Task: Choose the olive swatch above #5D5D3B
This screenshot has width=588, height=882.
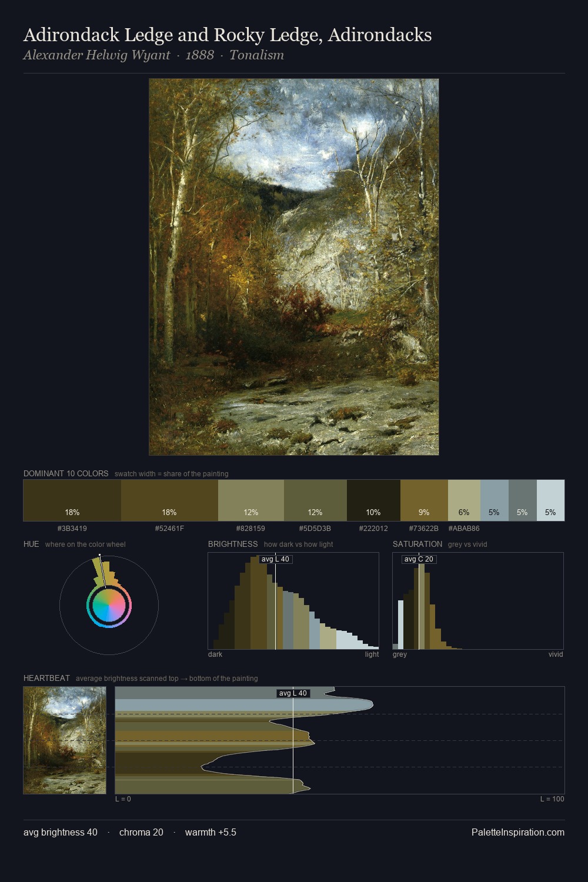Action: click(315, 500)
